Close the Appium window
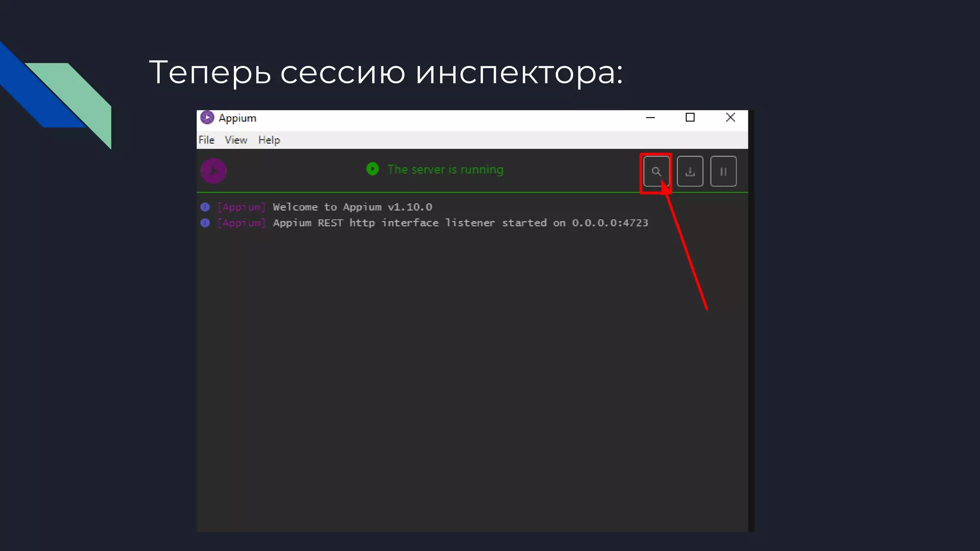 (x=730, y=118)
